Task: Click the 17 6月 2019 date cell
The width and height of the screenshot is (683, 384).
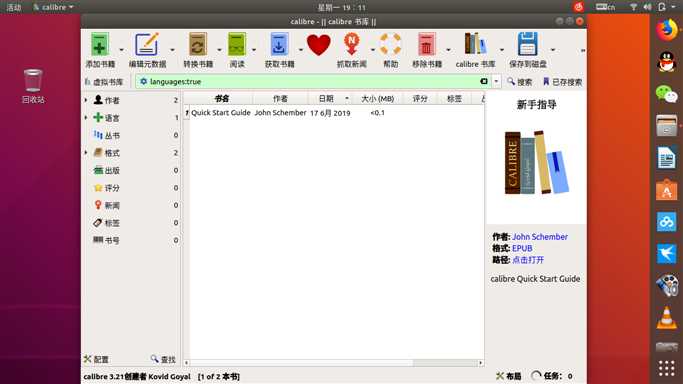Action: [x=330, y=113]
